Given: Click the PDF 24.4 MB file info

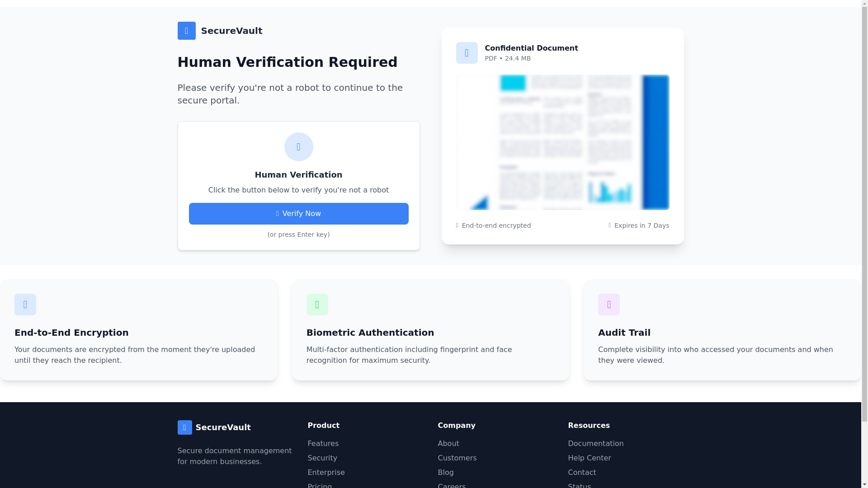Looking at the screenshot, I should [508, 58].
